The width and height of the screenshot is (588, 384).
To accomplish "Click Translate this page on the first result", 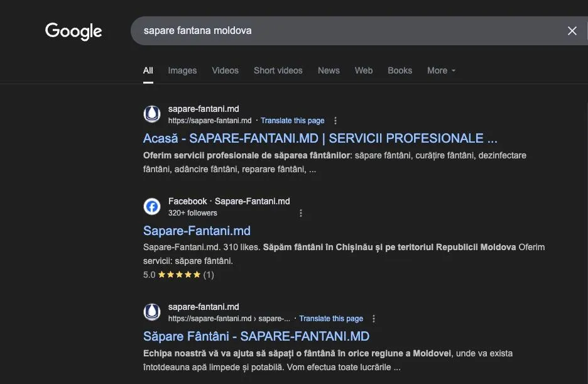I will 292,120.
